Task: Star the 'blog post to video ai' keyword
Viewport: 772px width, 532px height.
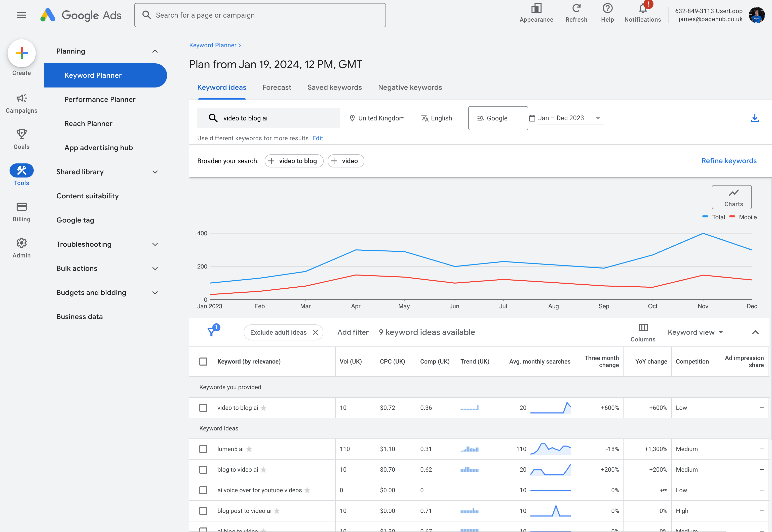Action: coord(277,511)
